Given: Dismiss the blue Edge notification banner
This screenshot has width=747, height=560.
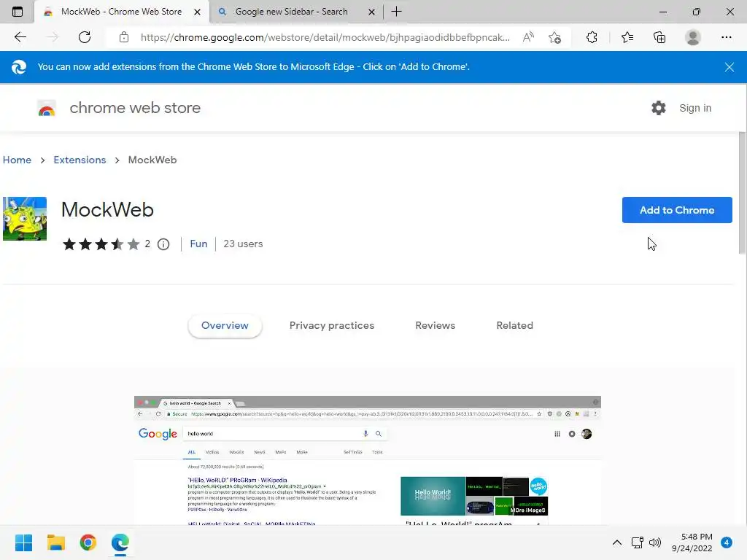Looking at the screenshot, I should [x=729, y=67].
